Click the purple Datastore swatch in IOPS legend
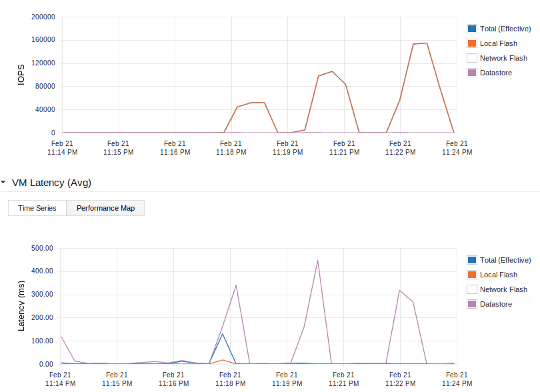Image resolution: width=540 pixels, height=392 pixels. click(x=472, y=73)
